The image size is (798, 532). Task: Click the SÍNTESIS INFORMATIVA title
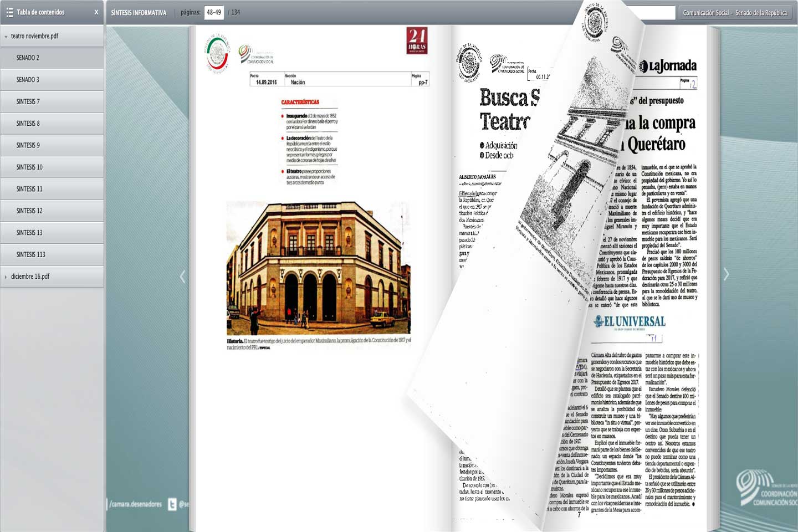click(x=139, y=12)
